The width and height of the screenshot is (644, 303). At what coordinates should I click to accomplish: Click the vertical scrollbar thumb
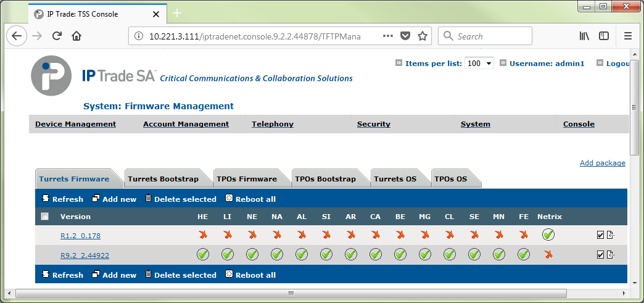(x=635, y=108)
